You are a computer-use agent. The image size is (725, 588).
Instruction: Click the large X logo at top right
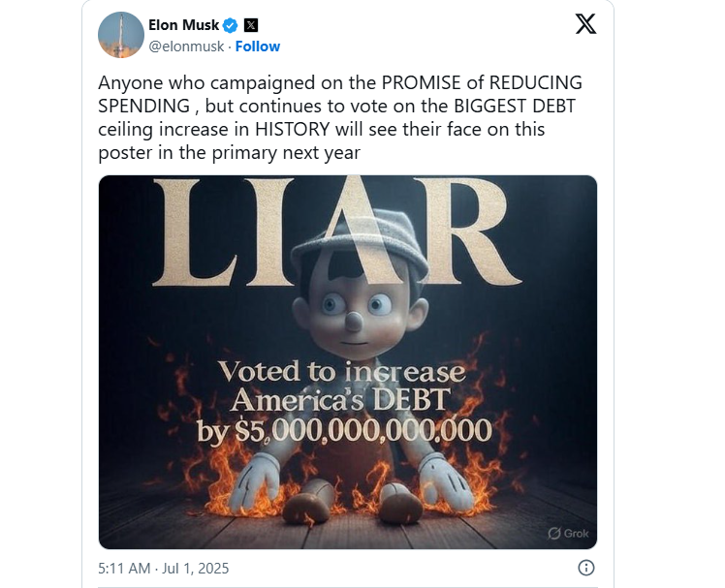pyautogui.click(x=585, y=24)
